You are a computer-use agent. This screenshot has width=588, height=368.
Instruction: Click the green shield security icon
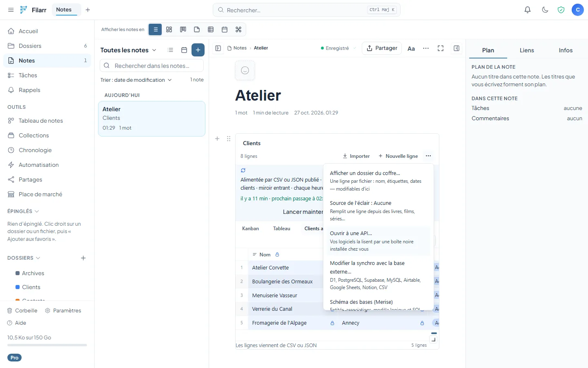[x=561, y=10]
